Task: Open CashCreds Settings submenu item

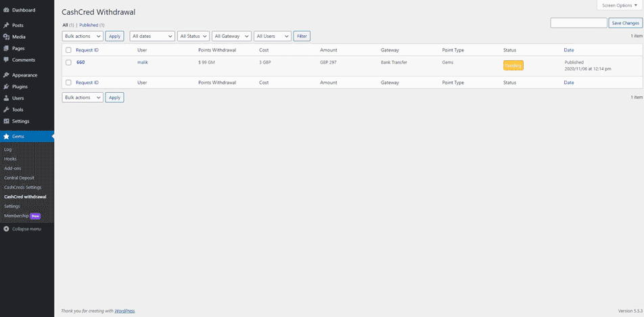Action: [x=22, y=187]
